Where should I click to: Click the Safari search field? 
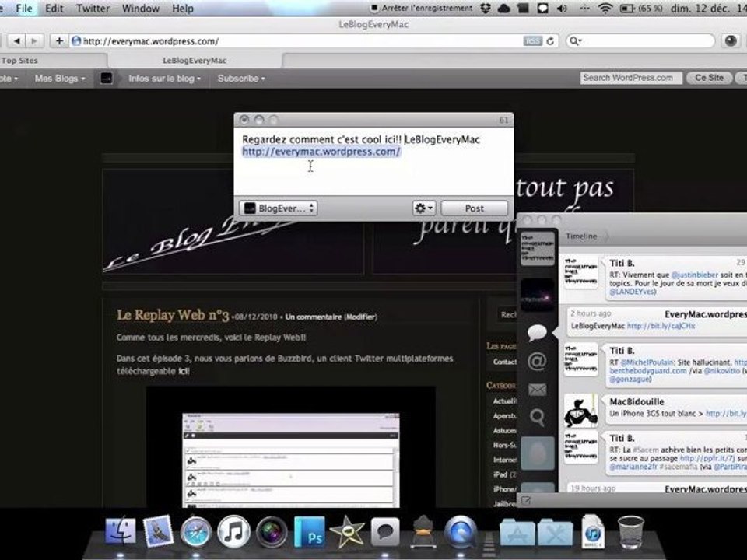pyautogui.click(x=640, y=41)
